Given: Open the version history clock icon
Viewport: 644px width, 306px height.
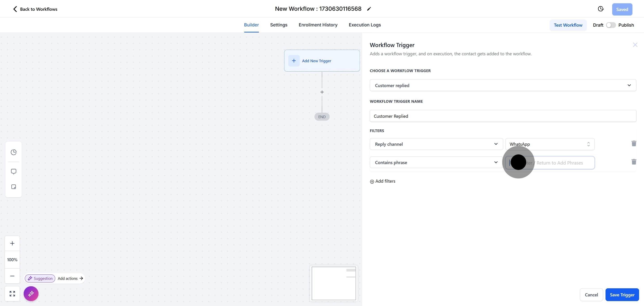Looking at the screenshot, I should tap(600, 9).
